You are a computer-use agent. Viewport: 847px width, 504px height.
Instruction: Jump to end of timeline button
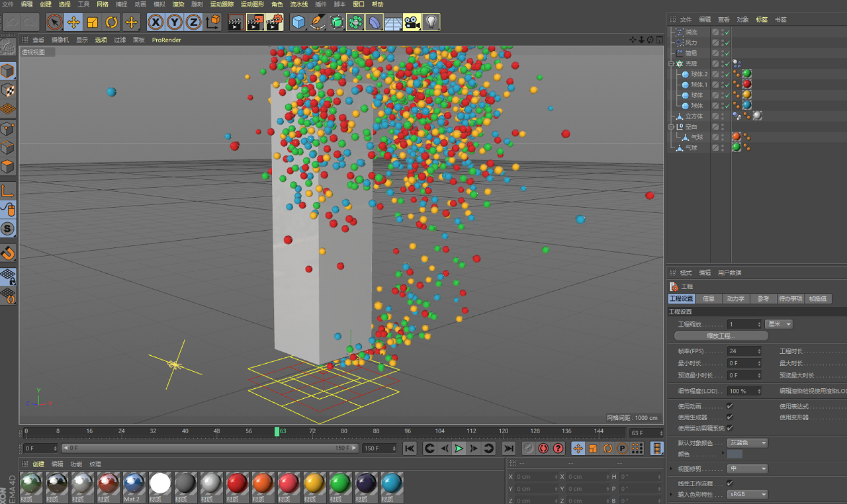click(x=508, y=448)
